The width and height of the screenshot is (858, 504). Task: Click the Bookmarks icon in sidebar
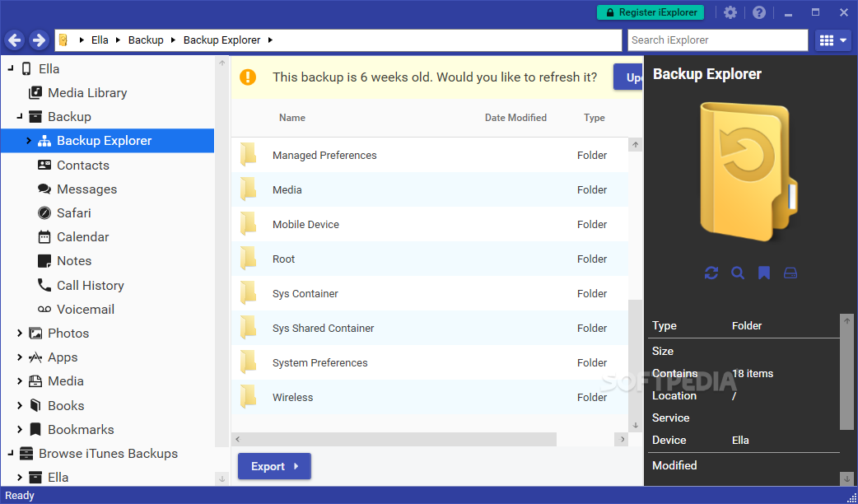tap(35, 430)
